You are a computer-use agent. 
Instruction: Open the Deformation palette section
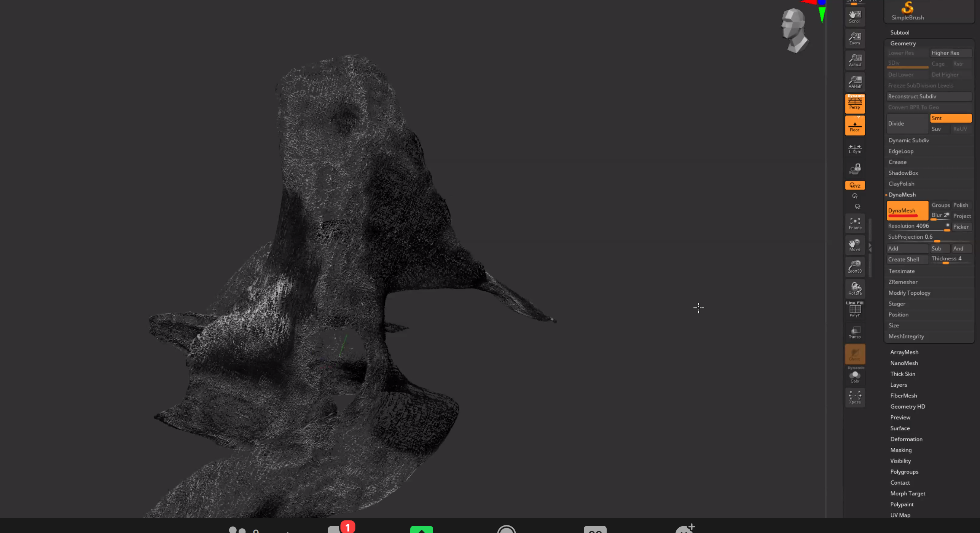906,439
